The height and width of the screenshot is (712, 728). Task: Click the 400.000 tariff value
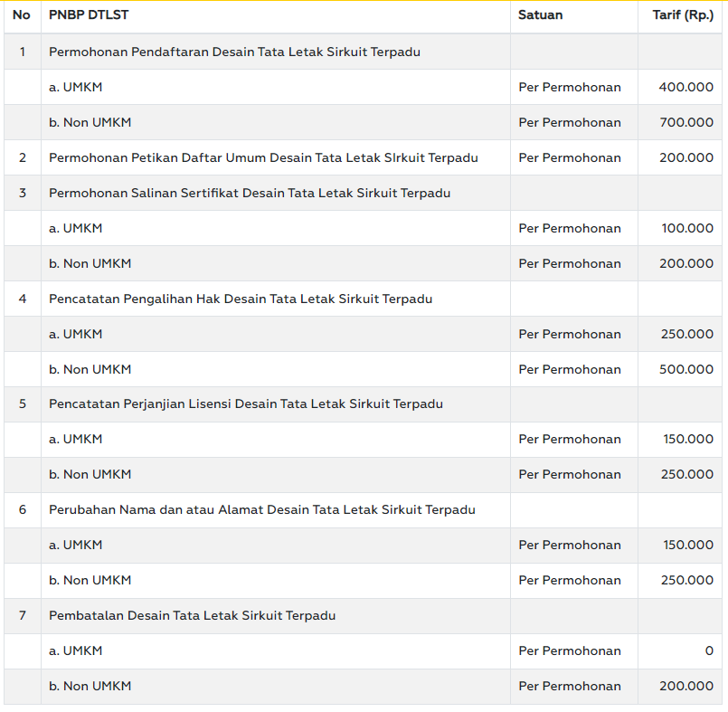click(686, 87)
